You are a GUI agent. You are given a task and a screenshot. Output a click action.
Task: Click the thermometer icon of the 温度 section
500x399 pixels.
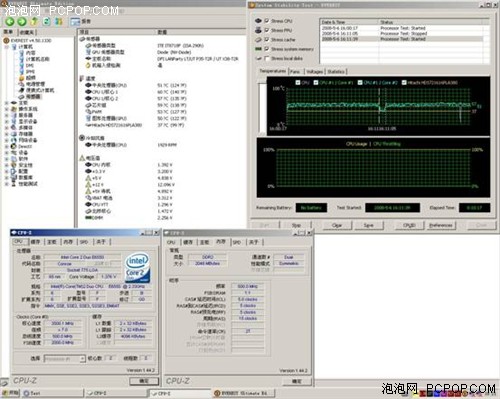click(82, 78)
